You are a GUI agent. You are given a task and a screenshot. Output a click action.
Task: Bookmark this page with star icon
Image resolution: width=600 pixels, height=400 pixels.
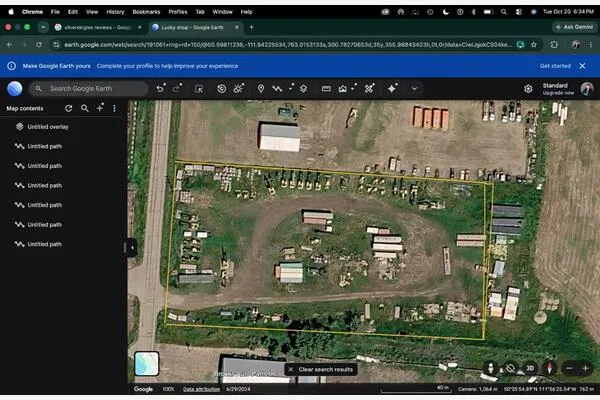click(x=534, y=45)
